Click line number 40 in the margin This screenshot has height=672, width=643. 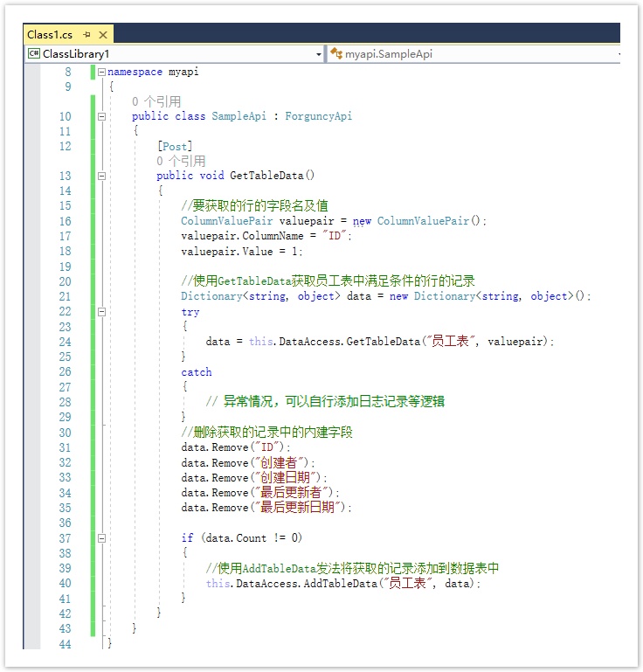pos(66,584)
